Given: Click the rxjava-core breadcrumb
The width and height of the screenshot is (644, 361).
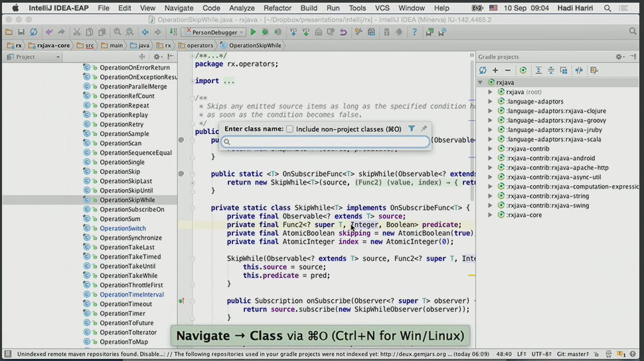Looking at the screenshot, I should (x=49, y=46).
